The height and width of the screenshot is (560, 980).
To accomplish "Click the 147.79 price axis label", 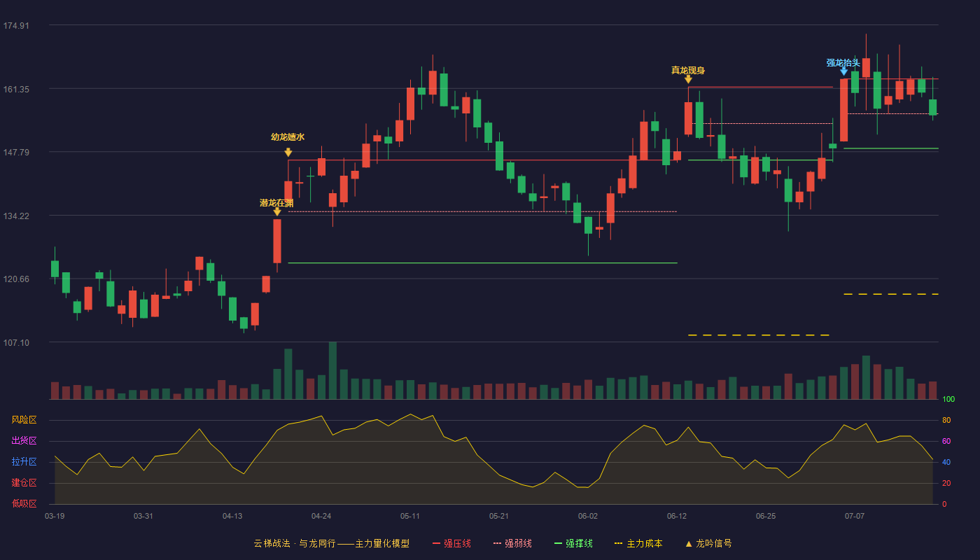I will point(16,152).
